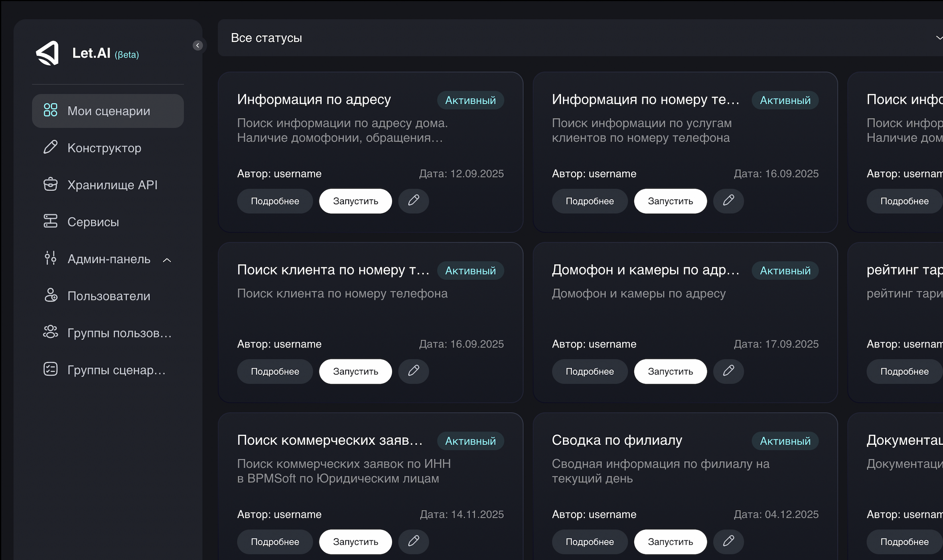Screen dimensions: 943x560
Task: Click the description Поиск клиента по номеру телефона
Action: [342, 293]
